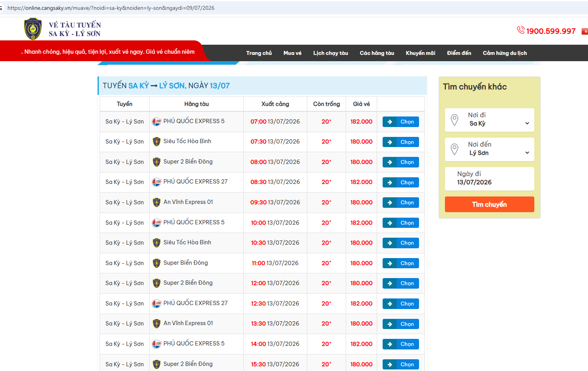588x371 pixels.
Task: Select Chọn for the 15:30 departure
Action: click(x=401, y=364)
